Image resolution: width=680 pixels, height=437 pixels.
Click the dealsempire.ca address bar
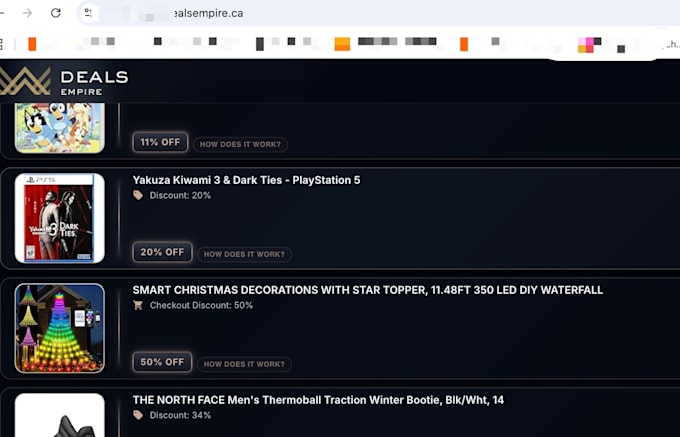click(377, 13)
